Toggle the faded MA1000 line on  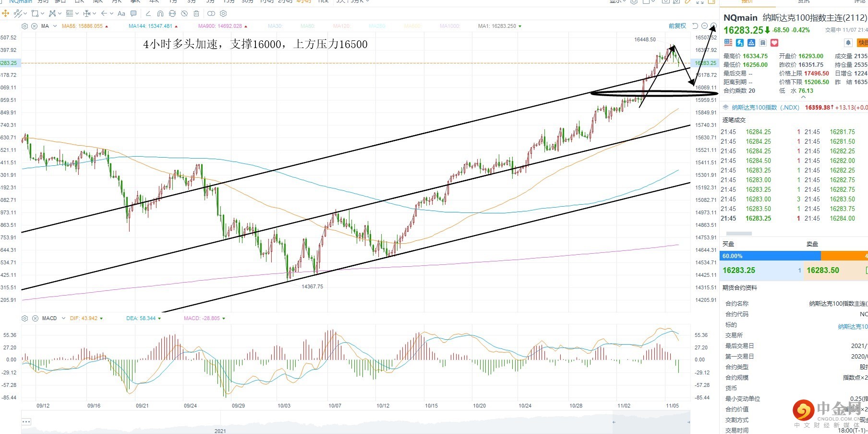pos(450,26)
